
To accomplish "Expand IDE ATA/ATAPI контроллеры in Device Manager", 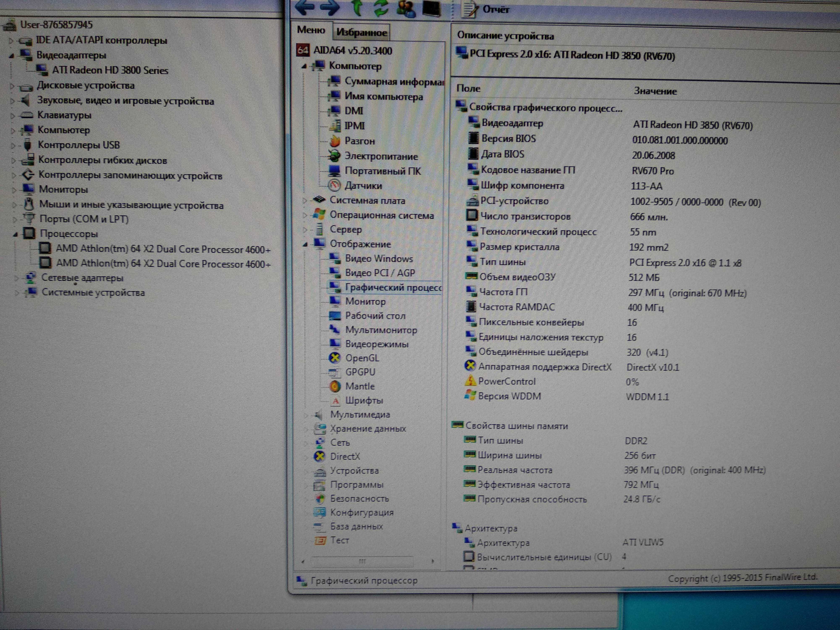I will 11,40.
